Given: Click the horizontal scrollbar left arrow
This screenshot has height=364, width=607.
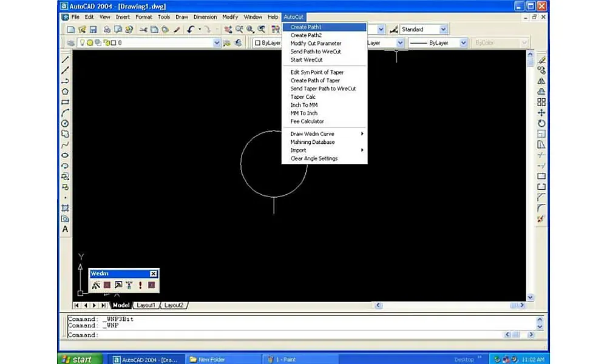Looking at the screenshot, I should click(x=378, y=305).
